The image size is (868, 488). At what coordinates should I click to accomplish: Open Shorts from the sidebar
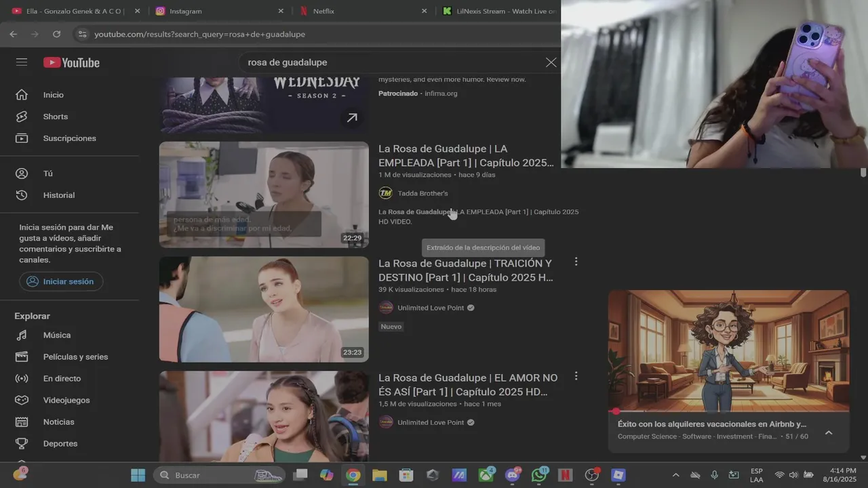[x=55, y=117]
